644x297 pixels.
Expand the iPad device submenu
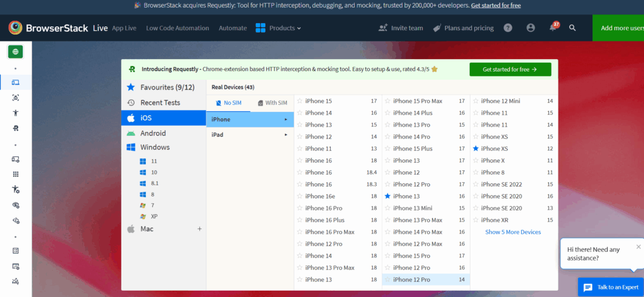coord(250,135)
